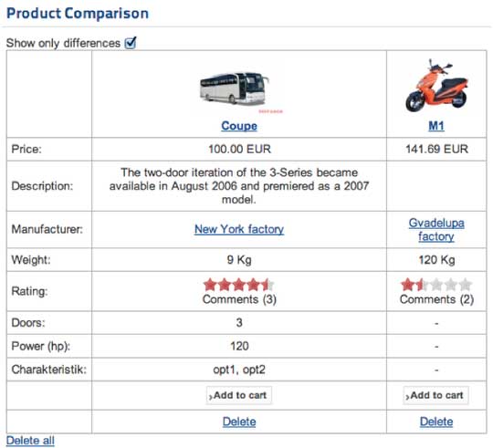Viewport: 493px width, 448px height.
Task: Open the Coupe product link
Action: pos(239,126)
